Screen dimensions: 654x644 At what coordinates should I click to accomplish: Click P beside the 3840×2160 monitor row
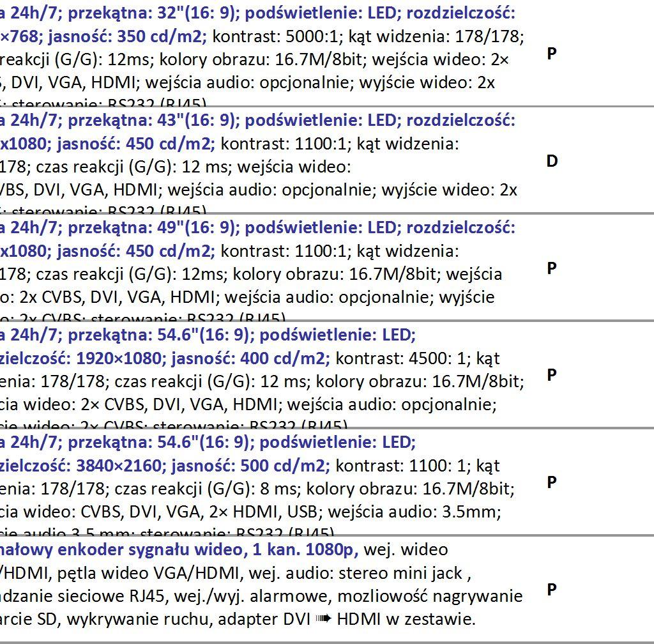pos(551,482)
